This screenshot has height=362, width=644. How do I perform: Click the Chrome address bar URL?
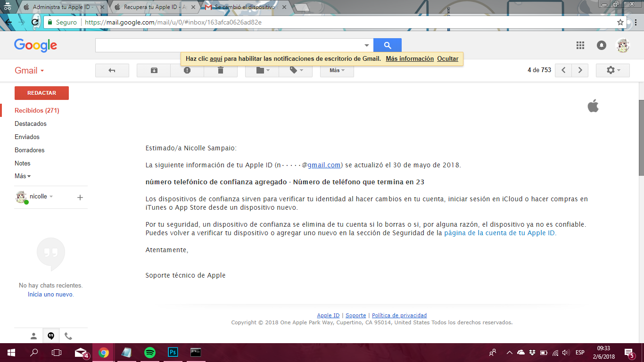pos(173,22)
